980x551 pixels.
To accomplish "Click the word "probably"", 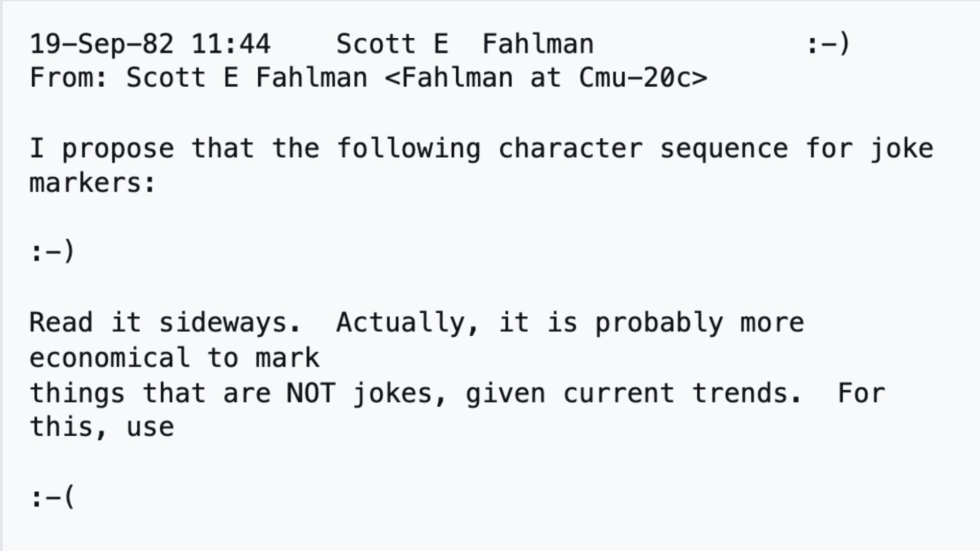I will (659, 323).
